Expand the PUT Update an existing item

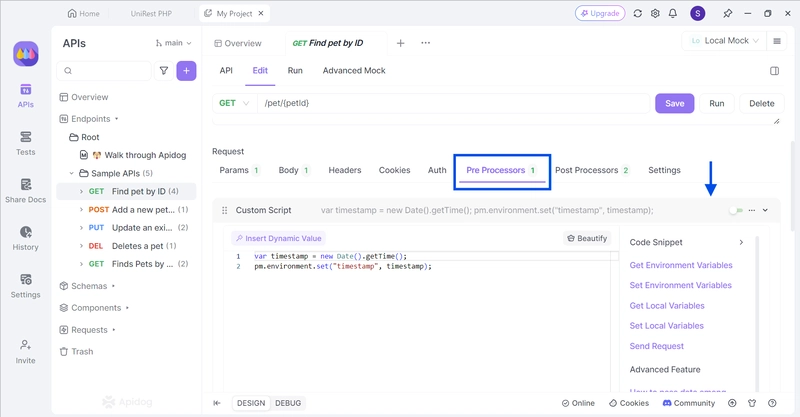click(x=81, y=228)
